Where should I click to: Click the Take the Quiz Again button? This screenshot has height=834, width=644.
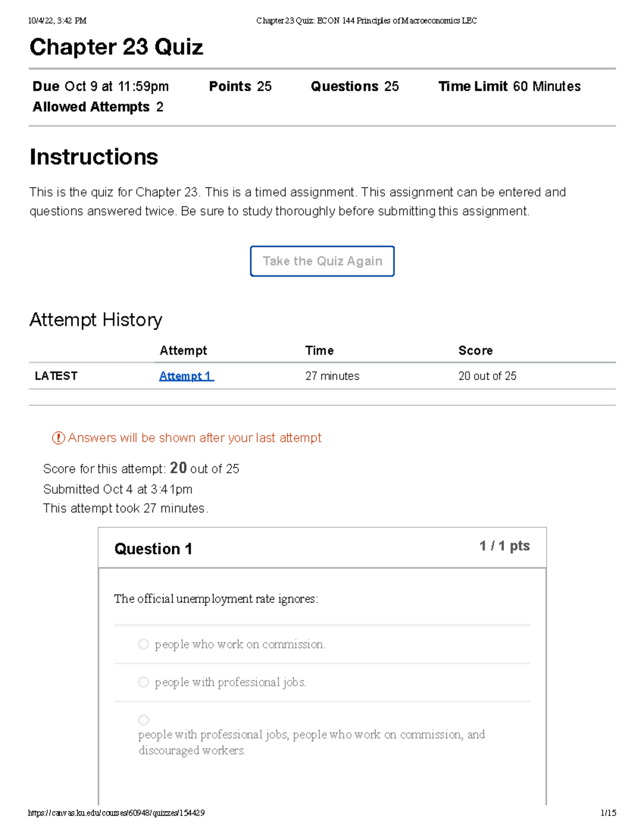[x=322, y=261]
